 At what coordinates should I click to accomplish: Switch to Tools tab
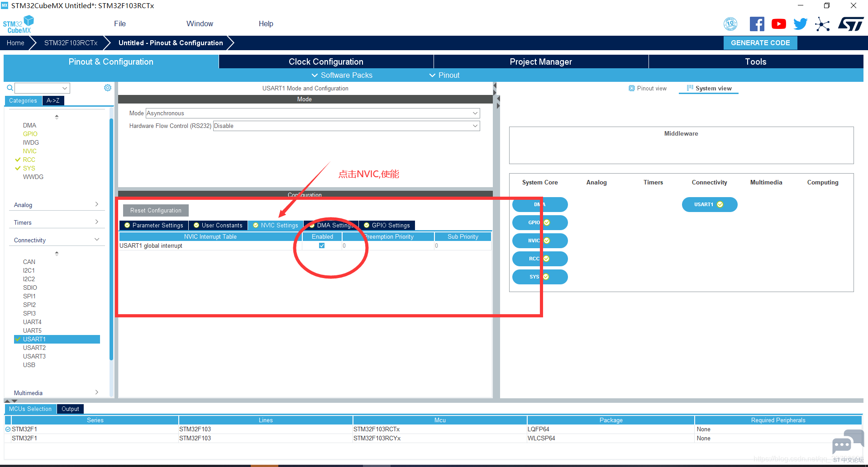point(756,61)
